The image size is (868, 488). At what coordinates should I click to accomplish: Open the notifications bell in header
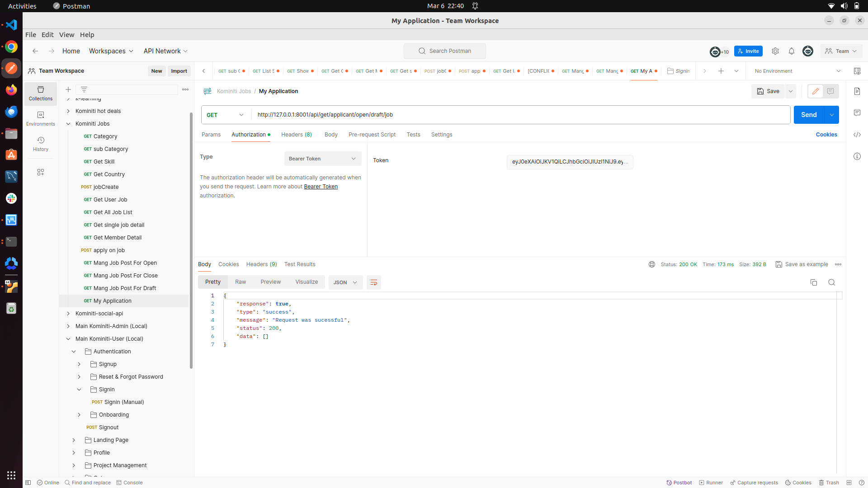coord(791,51)
